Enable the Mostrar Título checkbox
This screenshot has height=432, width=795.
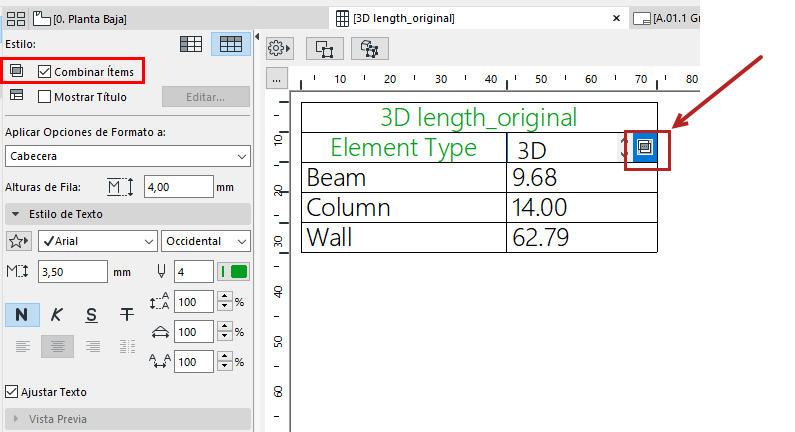coord(45,97)
